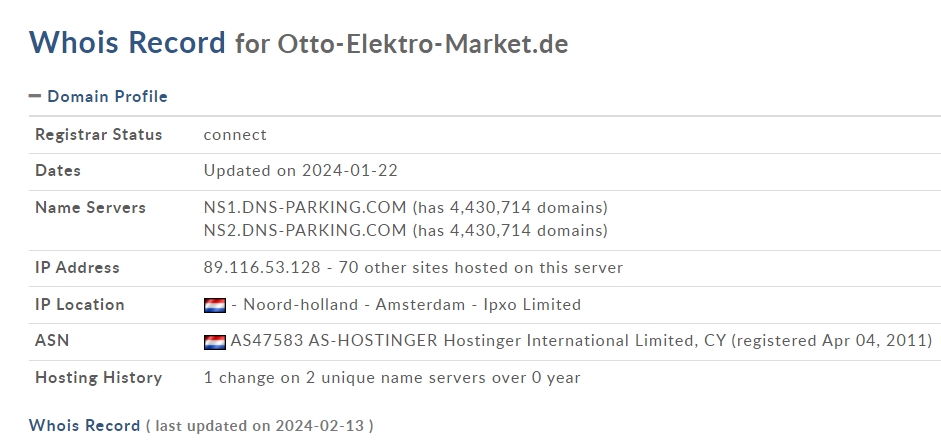The height and width of the screenshot is (444, 941).
Task: Open NS1.DNS-PARKING.COM name server entry
Action: (x=305, y=208)
